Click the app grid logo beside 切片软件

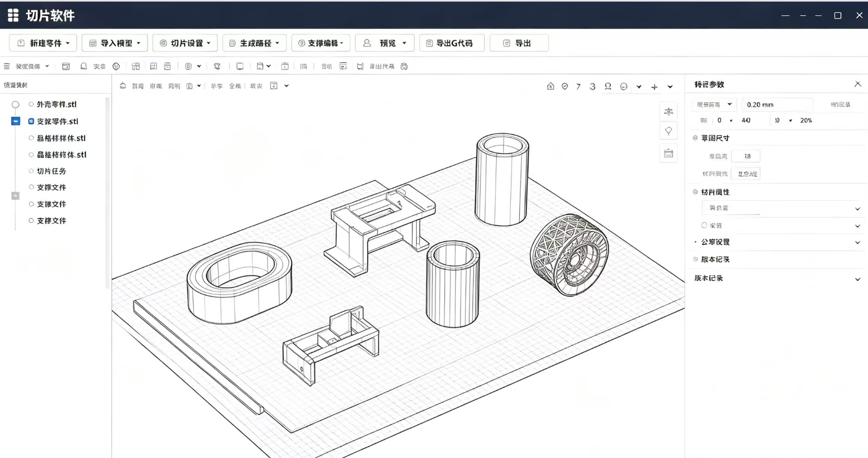(13, 15)
